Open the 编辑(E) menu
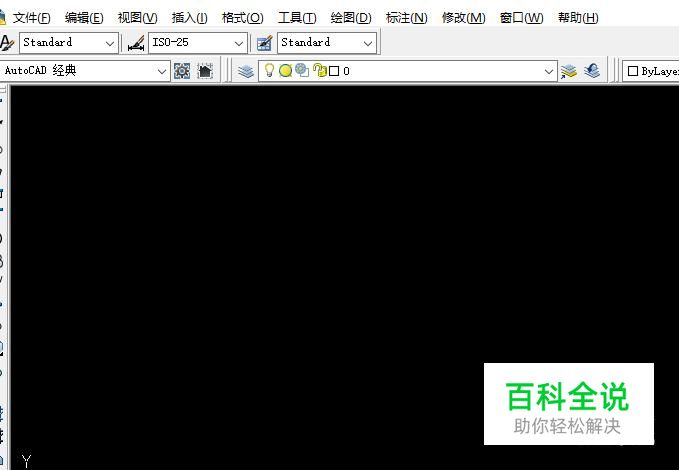 pos(84,18)
